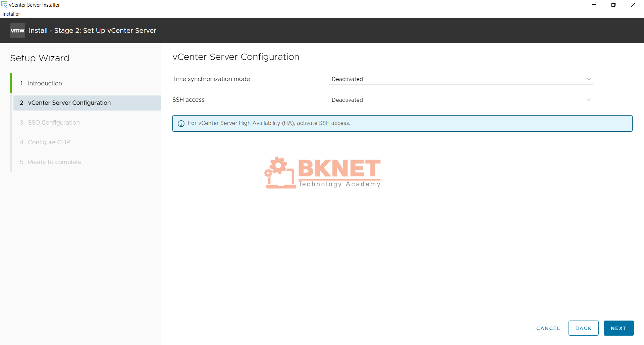Click the Deactivated time sync value
The image size is (644, 345).
pyautogui.click(x=347, y=79)
